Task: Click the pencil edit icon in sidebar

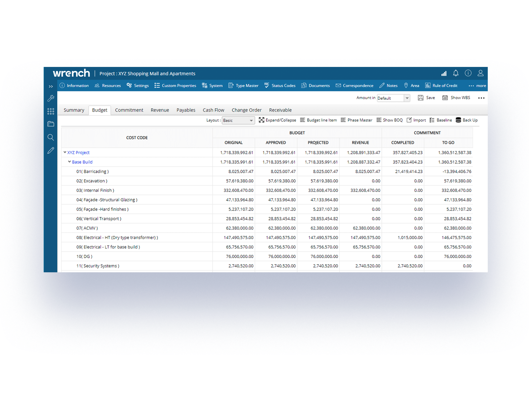Action: point(51,151)
